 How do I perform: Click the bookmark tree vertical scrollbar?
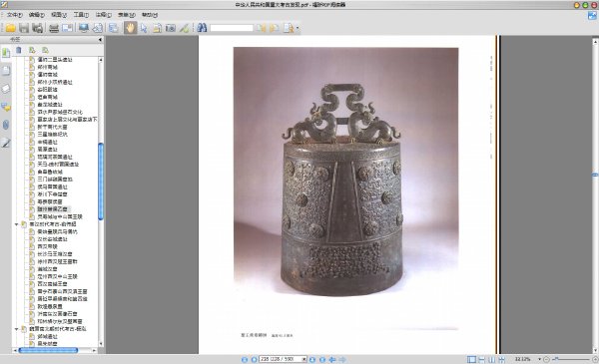(x=101, y=182)
